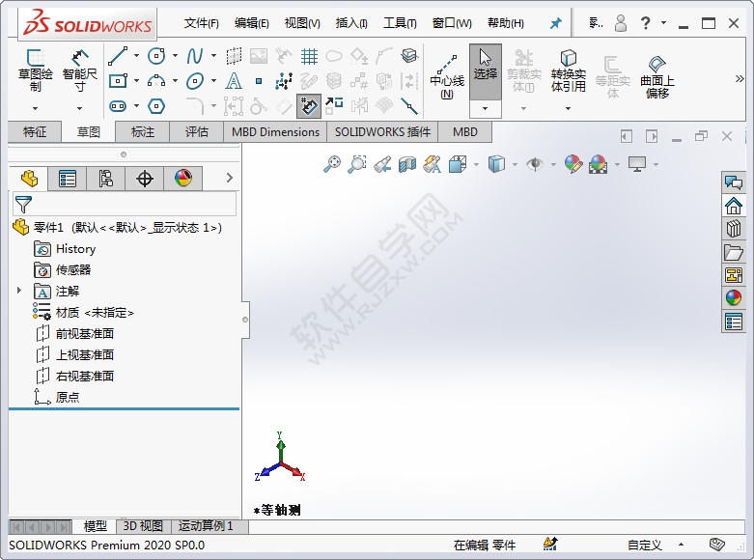Open SOLIDWORKS Resources in task pane

coord(734,206)
